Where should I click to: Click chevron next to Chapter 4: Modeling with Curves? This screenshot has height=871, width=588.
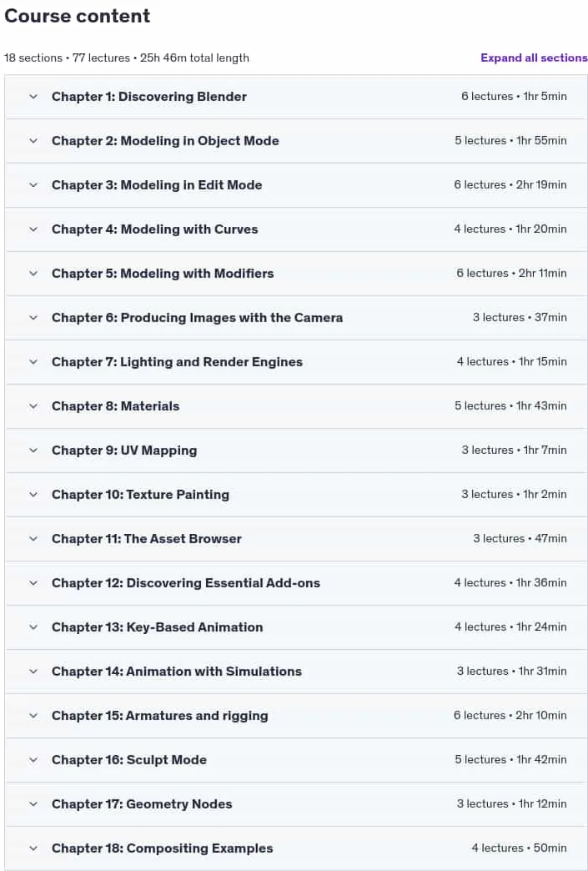tap(33, 229)
